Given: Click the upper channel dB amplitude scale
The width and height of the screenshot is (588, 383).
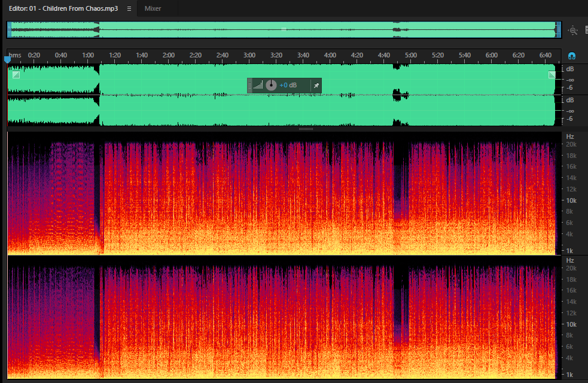Looking at the screenshot, I should [570, 79].
